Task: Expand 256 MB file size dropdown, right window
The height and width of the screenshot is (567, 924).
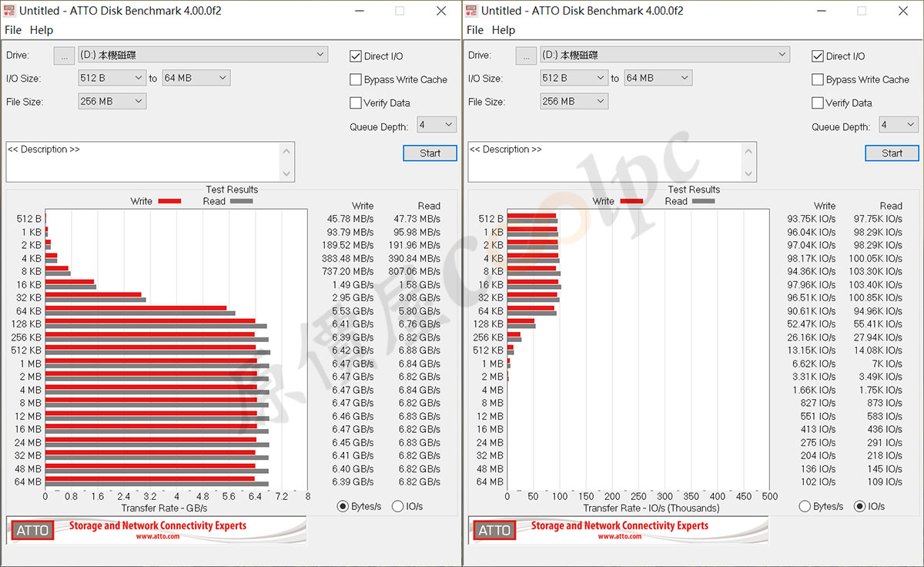Action: coord(574,101)
